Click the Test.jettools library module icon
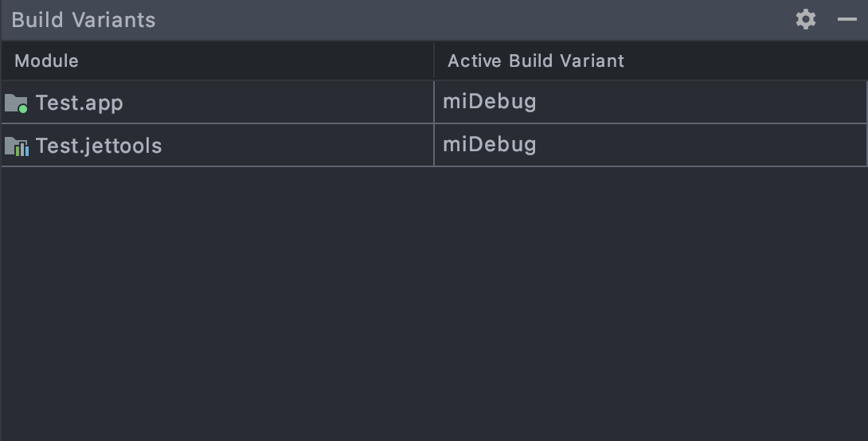The height and width of the screenshot is (441, 868). coord(16,146)
